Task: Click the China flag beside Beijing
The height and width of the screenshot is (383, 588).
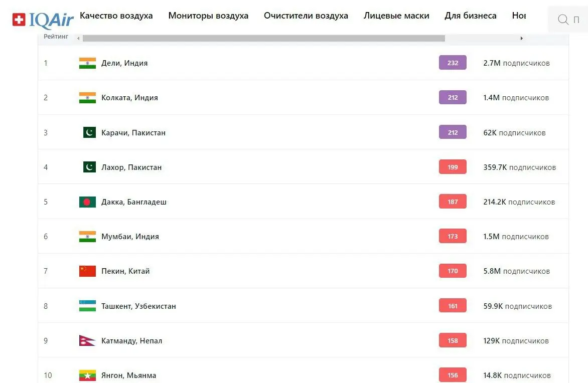Action: coord(87,271)
